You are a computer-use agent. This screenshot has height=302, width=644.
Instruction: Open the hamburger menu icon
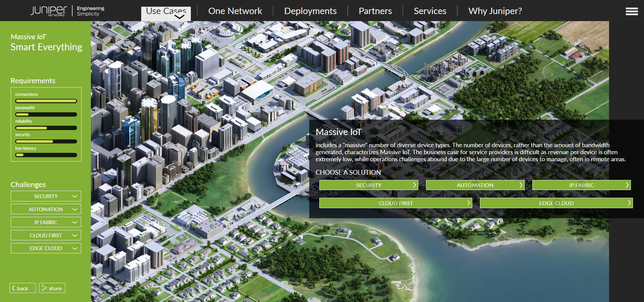pyautogui.click(x=632, y=11)
